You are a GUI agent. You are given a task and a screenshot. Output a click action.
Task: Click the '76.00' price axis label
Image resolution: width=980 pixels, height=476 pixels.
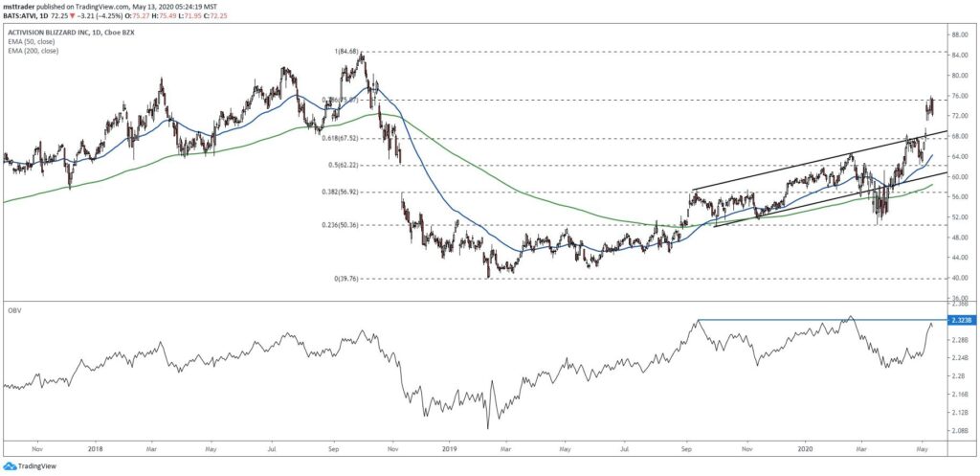(959, 96)
